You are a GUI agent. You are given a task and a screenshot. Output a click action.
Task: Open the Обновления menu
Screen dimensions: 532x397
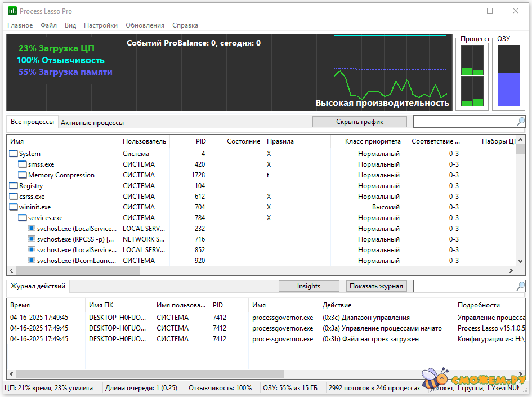[145, 25]
